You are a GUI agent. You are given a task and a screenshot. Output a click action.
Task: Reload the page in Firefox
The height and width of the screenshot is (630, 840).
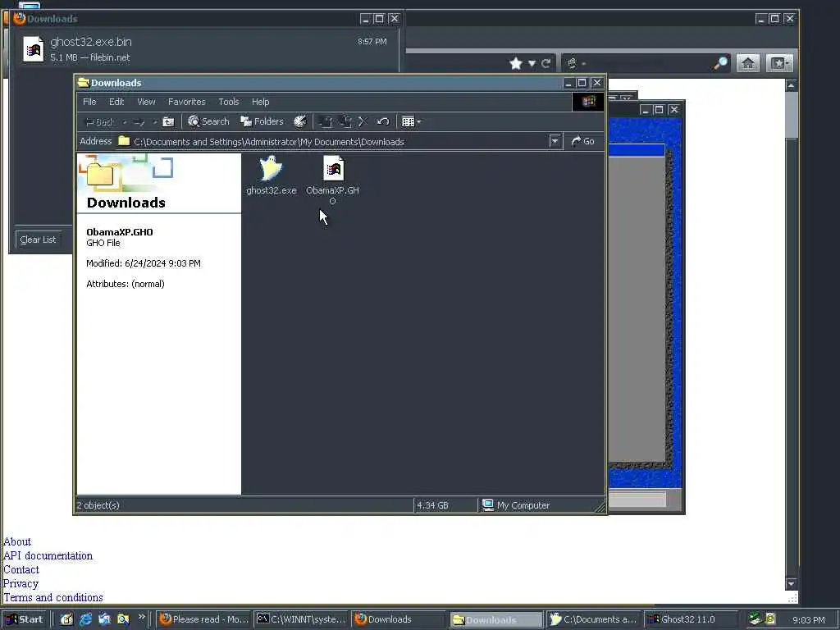click(x=546, y=64)
